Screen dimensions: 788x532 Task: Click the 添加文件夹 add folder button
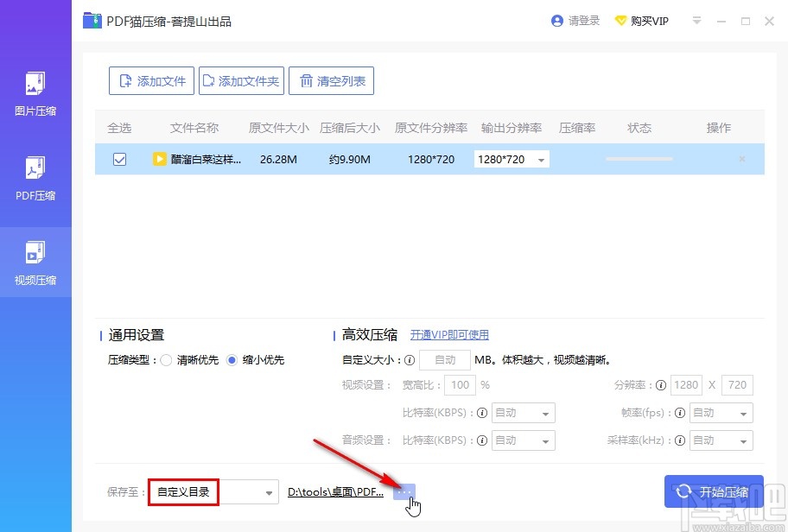[x=241, y=81]
